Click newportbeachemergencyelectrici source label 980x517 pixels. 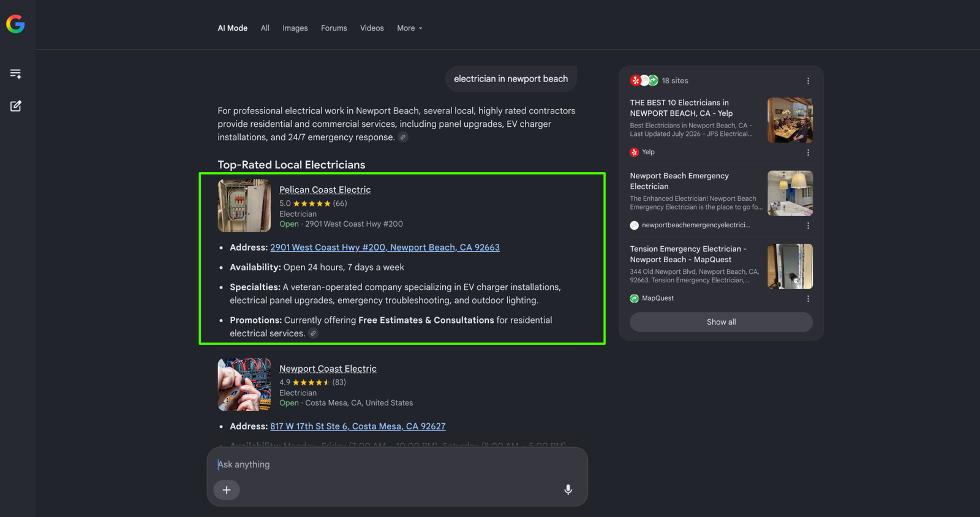696,225
